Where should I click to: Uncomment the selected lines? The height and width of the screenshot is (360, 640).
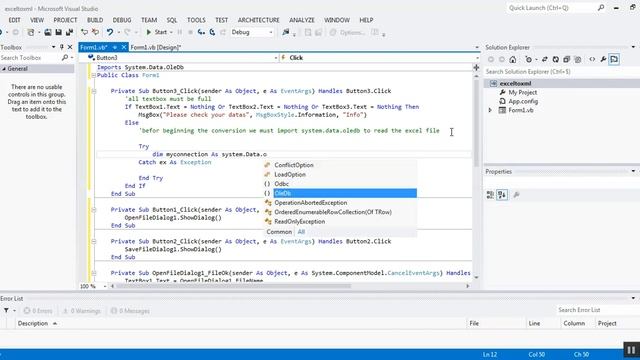(95, 32)
